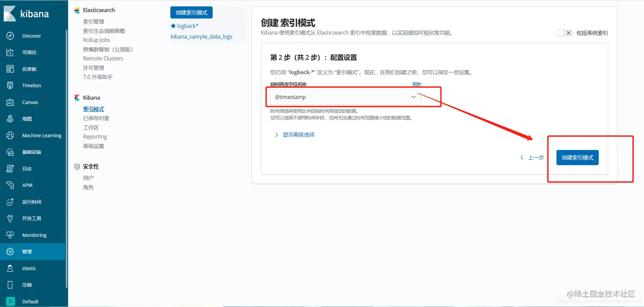Expand the show advanced options (显示高级选项) chevron
The height and width of the screenshot is (307, 644).
pos(277,135)
